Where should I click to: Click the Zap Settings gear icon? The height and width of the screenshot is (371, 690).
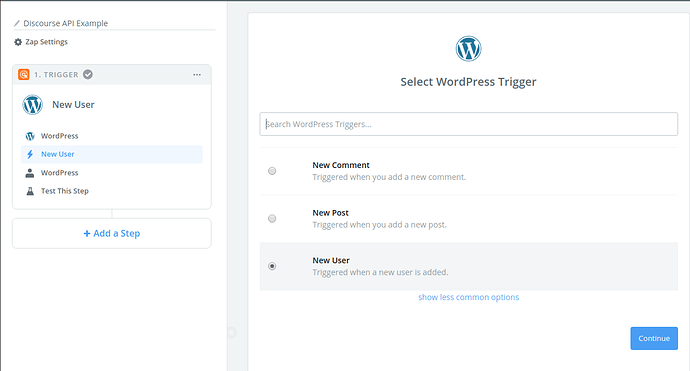[18, 42]
